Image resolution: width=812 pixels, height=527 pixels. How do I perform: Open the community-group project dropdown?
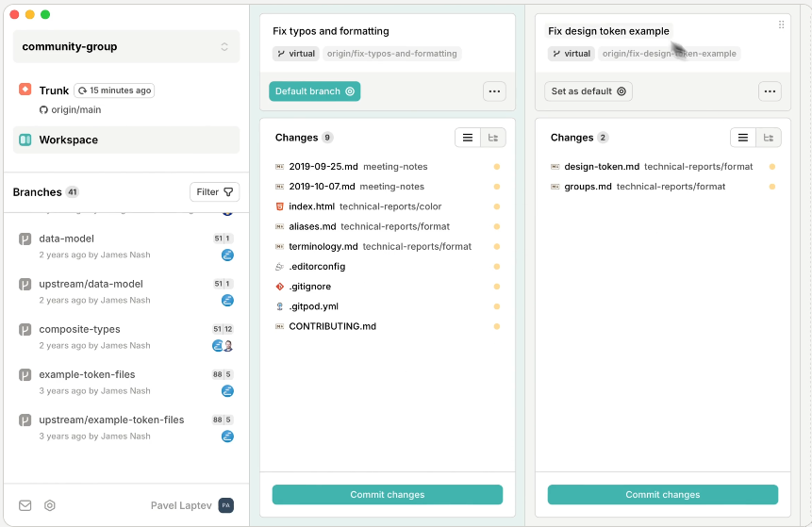(x=126, y=46)
